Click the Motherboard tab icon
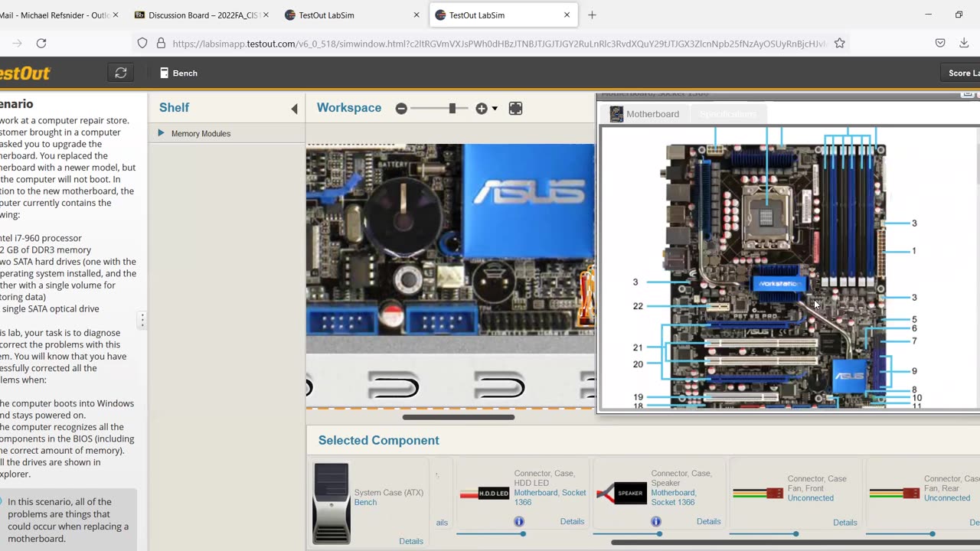Image resolution: width=980 pixels, height=551 pixels. pos(616,114)
